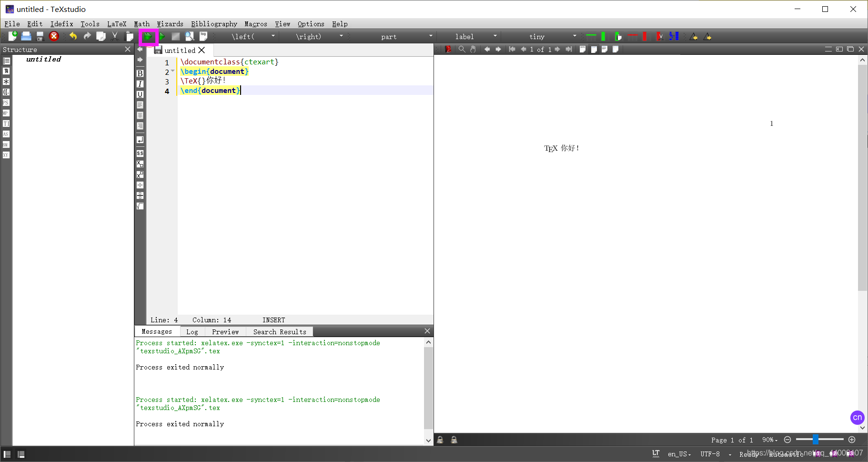Click the add table row green icon
Screen dimensions: 868x462
click(591, 36)
